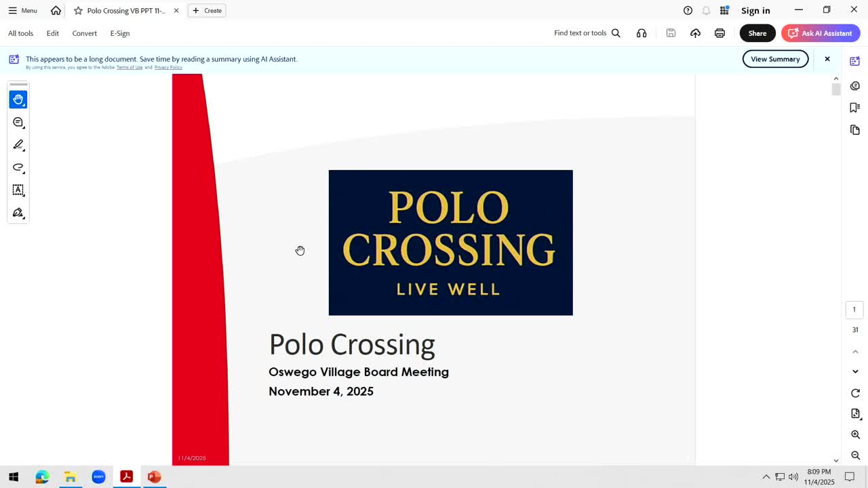Click the Polo Crossing Live Well logo
The image size is (868, 488).
(x=451, y=243)
